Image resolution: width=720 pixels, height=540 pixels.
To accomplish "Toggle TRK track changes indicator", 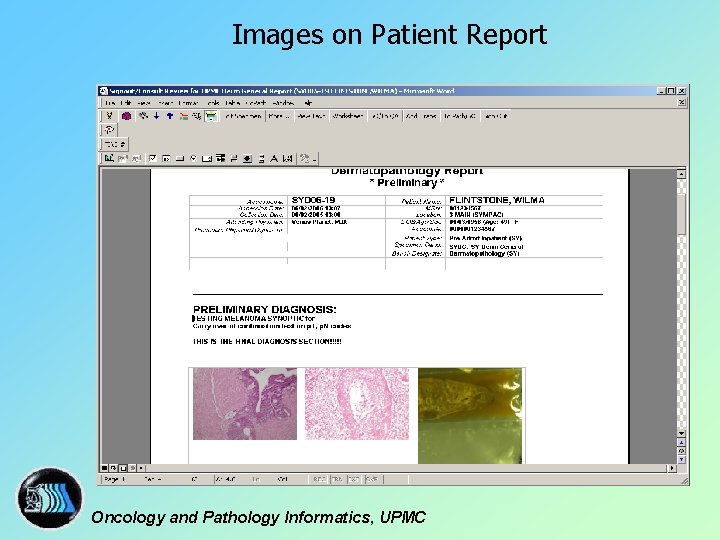I will pyautogui.click(x=337, y=479).
